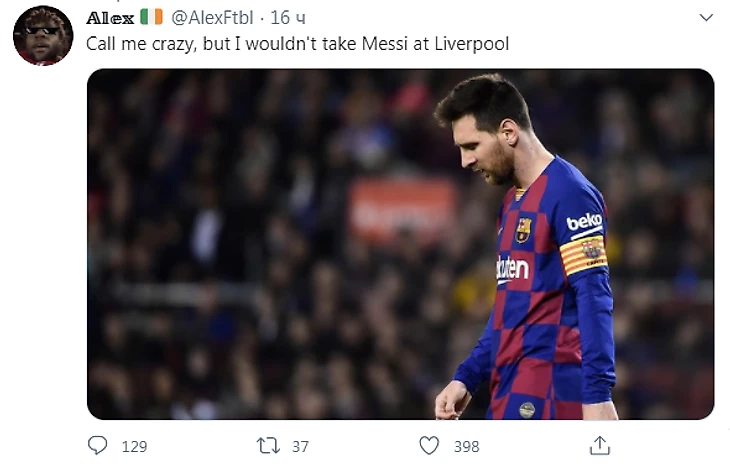
Task: Like the tweet with the heart icon
Action: tap(428, 445)
